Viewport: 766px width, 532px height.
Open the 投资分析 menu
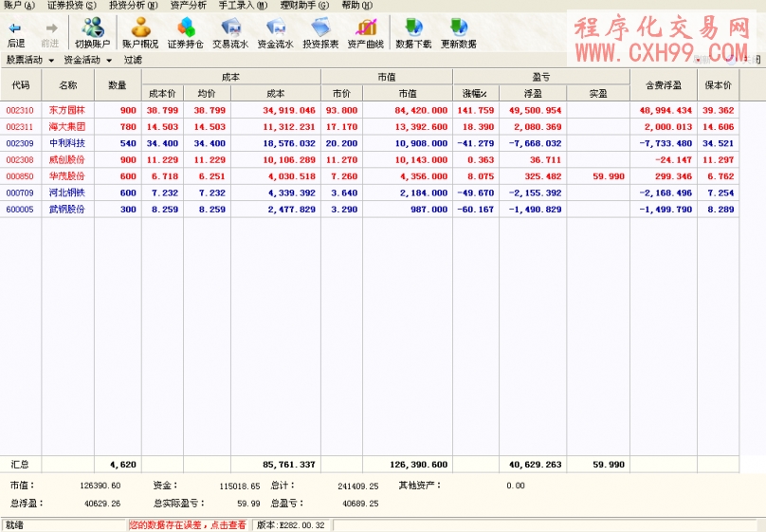133,6
